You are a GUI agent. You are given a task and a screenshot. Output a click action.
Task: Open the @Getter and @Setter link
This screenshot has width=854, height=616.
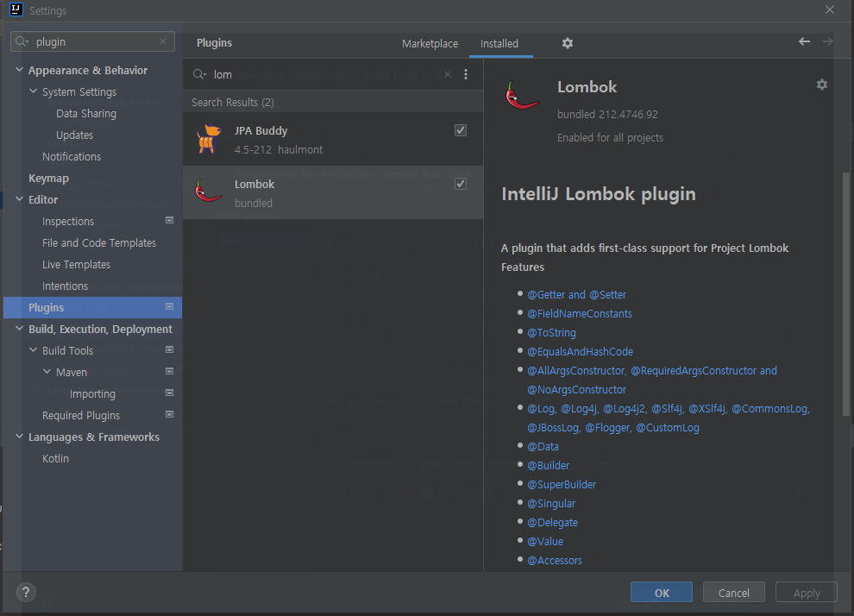pyautogui.click(x=576, y=295)
